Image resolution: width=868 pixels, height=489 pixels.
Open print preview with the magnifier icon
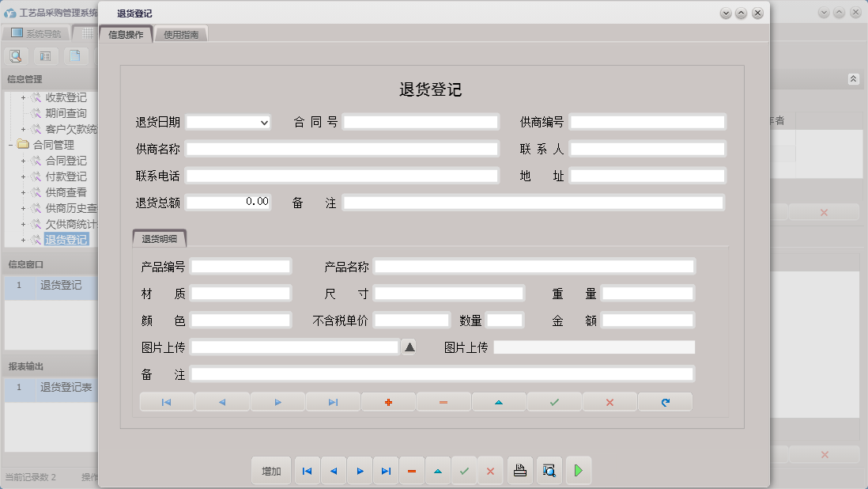point(549,471)
